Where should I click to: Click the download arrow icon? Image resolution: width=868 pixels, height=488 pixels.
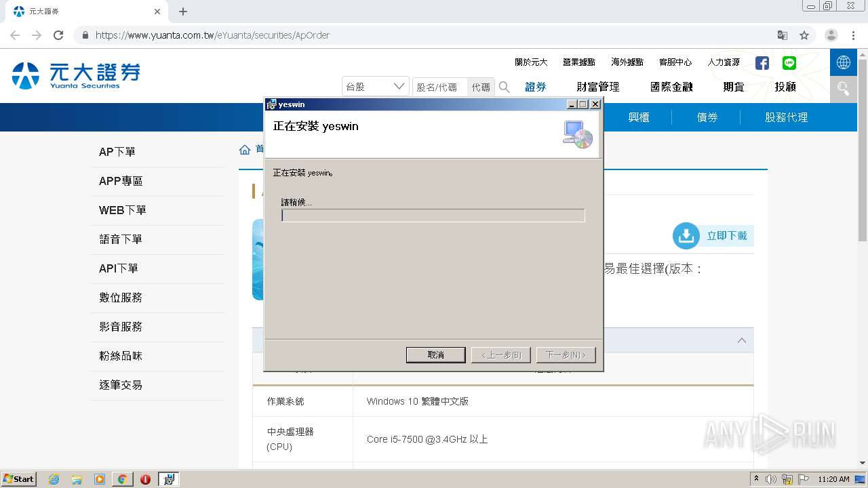(686, 236)
